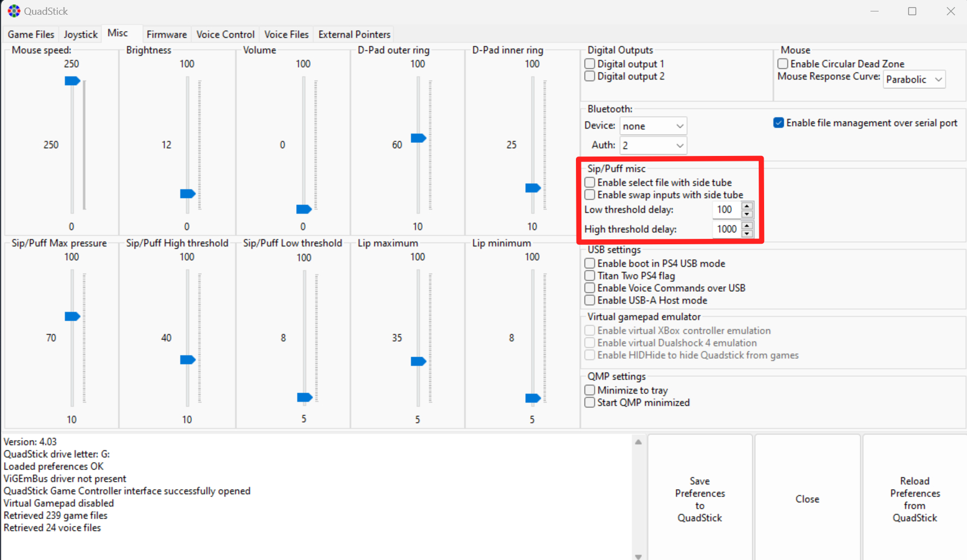
Task: Increase Low threshold delay with up arrow
Action: pyautogui.click(x=747, y=206)
